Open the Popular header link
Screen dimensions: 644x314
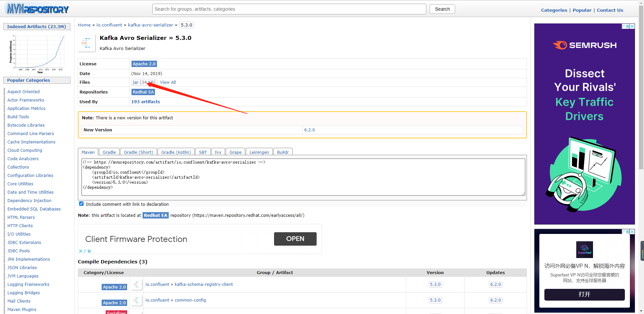click(x=582, y=10)
